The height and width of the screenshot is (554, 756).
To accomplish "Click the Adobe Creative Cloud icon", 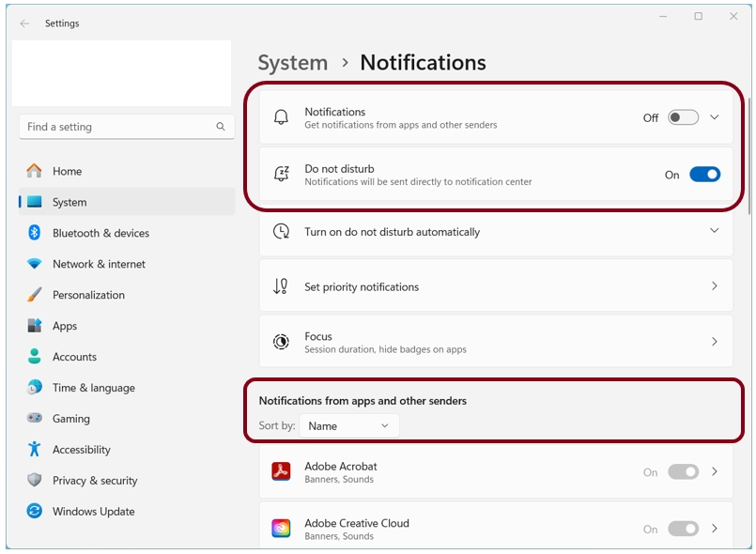I will [x=281, y=529].
